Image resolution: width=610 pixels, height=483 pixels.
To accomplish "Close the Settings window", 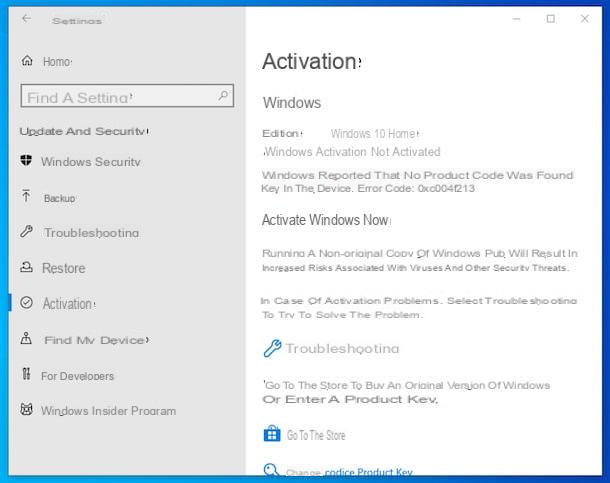I will 584,19.
